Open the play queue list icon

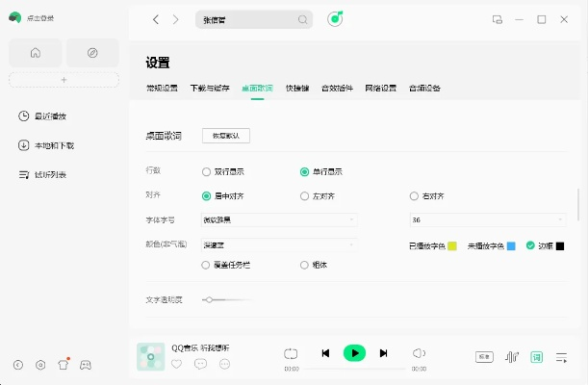click(561, 357)
